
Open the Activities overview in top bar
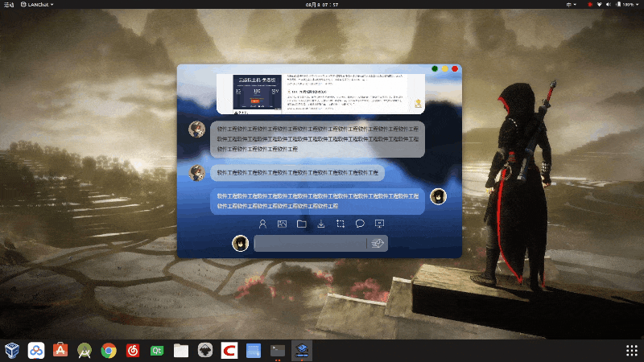pyautogui.click(x=9, y=5)
